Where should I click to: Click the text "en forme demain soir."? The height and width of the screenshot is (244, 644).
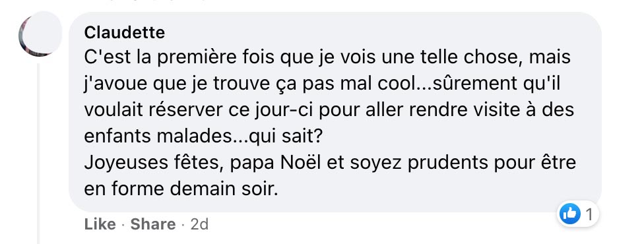click(181, 189)
